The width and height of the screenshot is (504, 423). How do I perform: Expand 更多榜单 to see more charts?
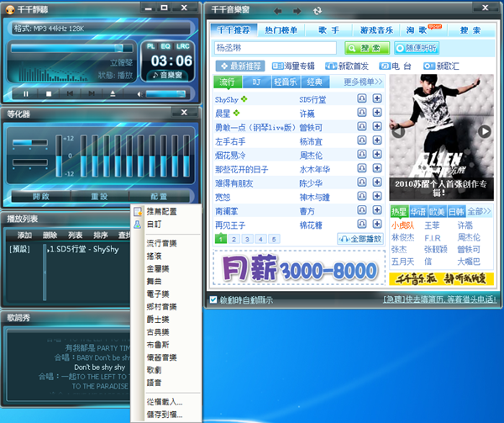click(363, 82)
